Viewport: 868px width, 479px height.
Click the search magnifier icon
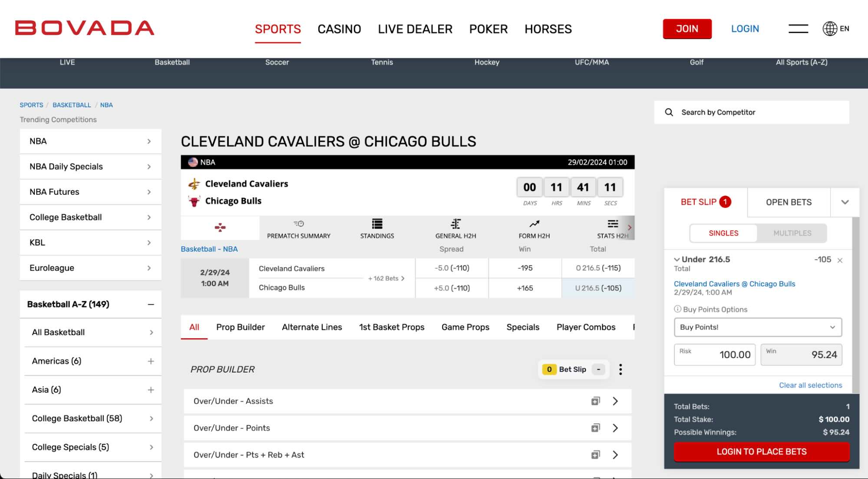[669, 112]
